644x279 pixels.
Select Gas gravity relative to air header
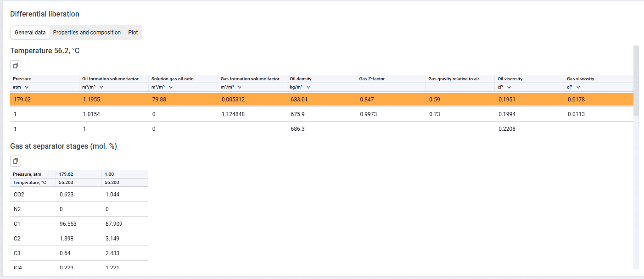454,79
